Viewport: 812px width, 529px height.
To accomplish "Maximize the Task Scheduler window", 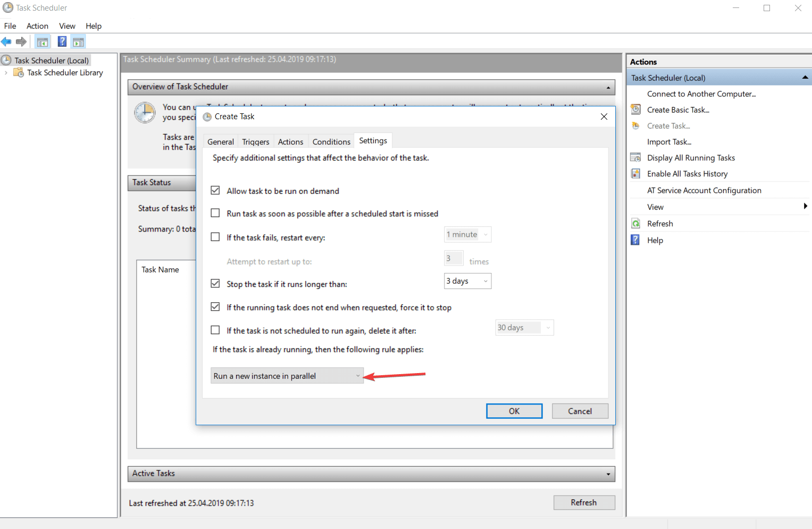I will click(767, 8).
